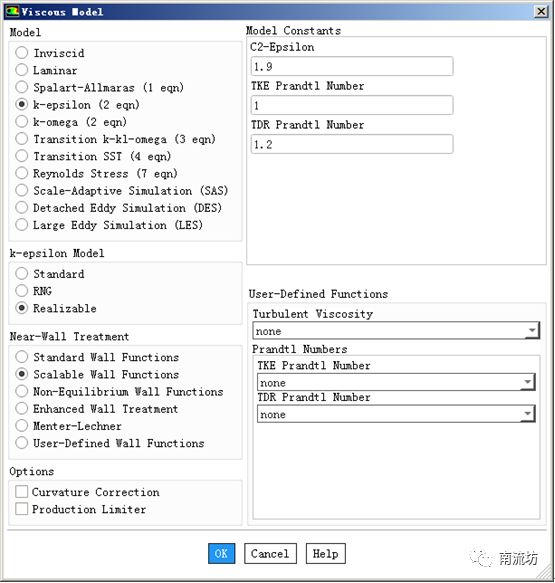Select Scale-Adaptive Simulation (SAS)
Image resolution: width=555 pixels, height=583 pixels.
point(22,190)
